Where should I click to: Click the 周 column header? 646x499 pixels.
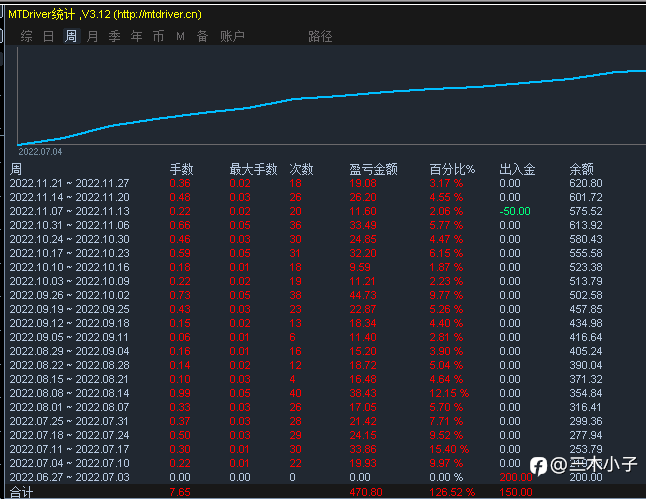click(16, 169)
